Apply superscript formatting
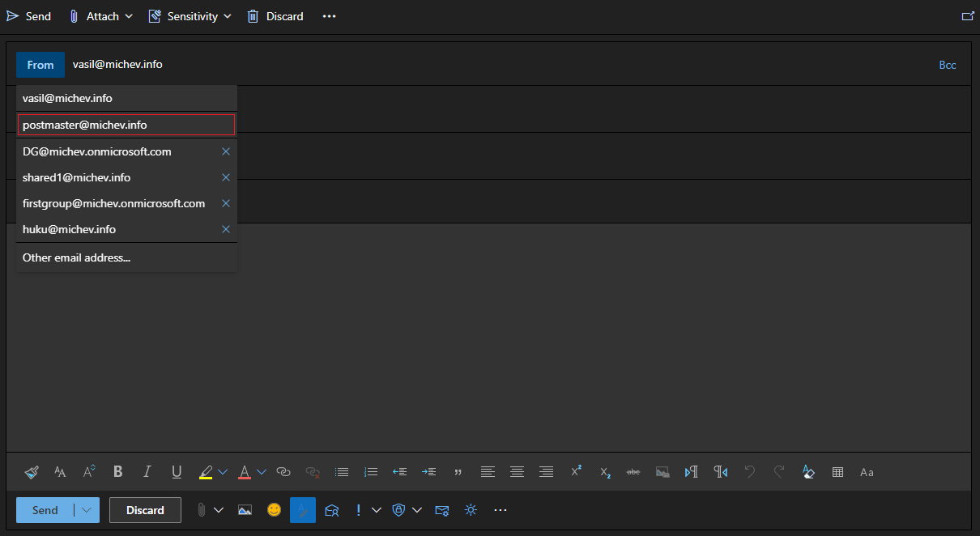980x536 pixels. tap(576, 471)
